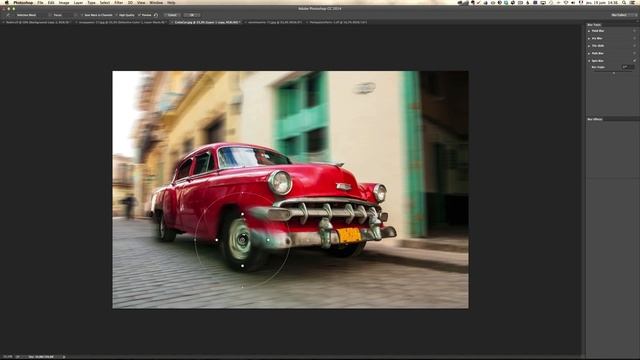This screenshot has height=360, width=640.
Task: Toggle the High Quality checkbox
Action: coord(117,15)
